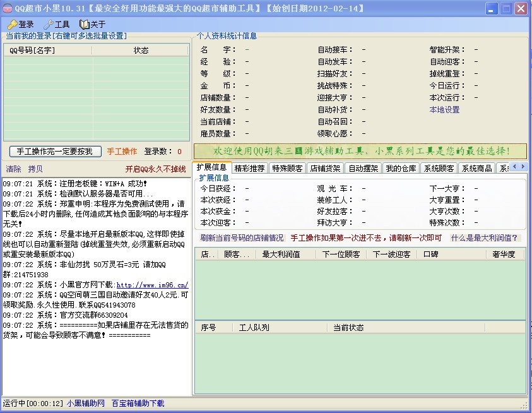Click log line 官方交流群66309204
Viewport: 532px width, 413px height.
pos(65,315)
